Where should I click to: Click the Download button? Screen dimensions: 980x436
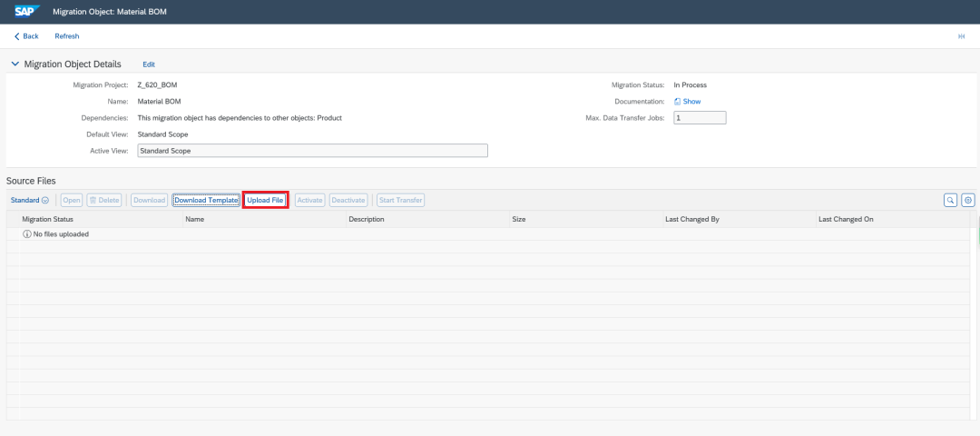click(x=149, y=200)
